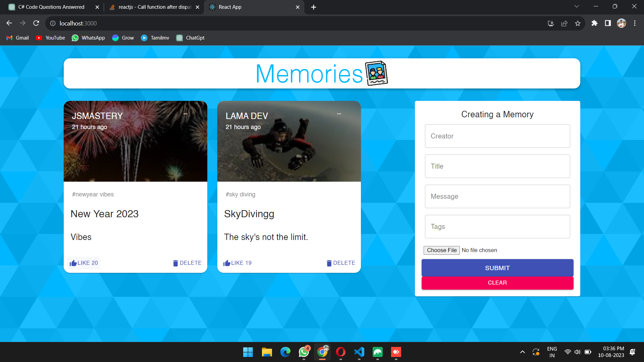Screen dimensions: 644x362
Task: Clear the Creating a Memory form
Action: 497,283
